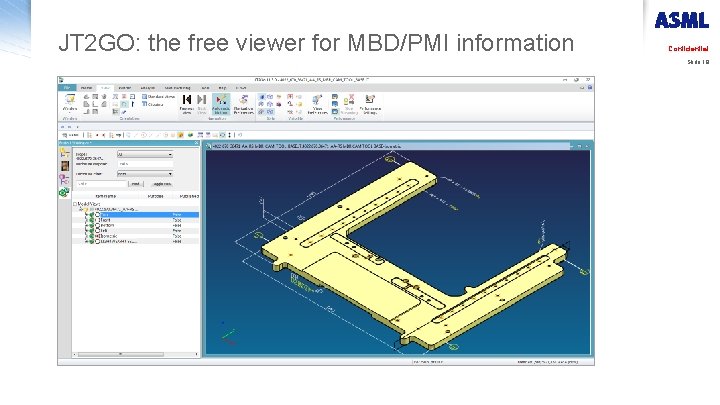
Task: Open Navigation Preferences in the ribbon
Action: point(243,104)
